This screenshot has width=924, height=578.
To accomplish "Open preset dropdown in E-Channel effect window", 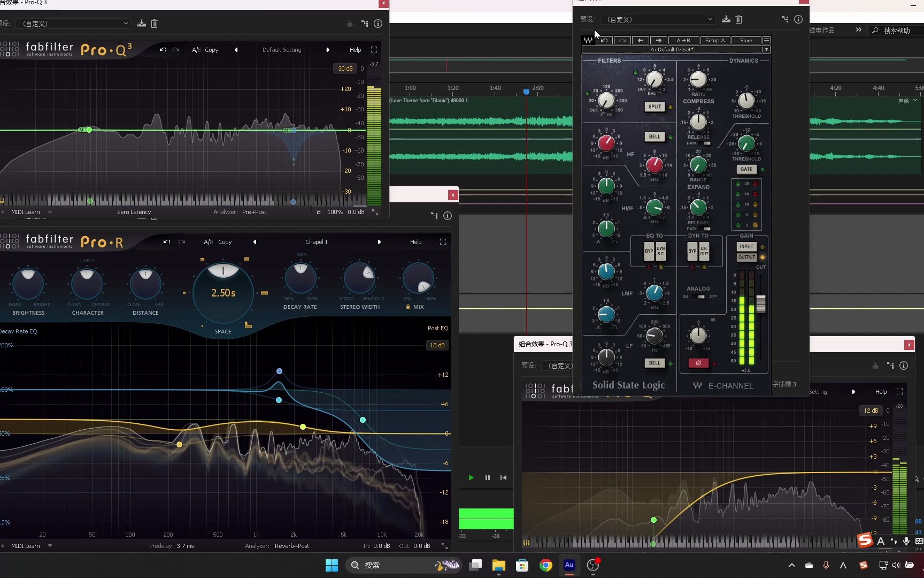I will point(657,19).
